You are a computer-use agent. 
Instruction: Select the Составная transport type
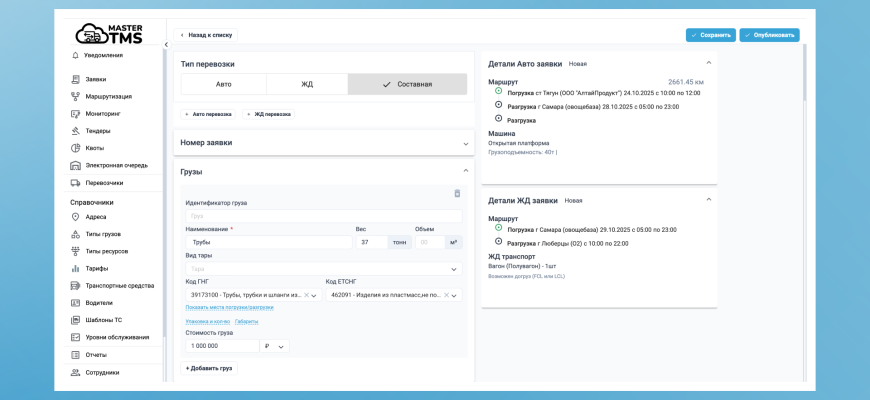click(x=407, y=84)
